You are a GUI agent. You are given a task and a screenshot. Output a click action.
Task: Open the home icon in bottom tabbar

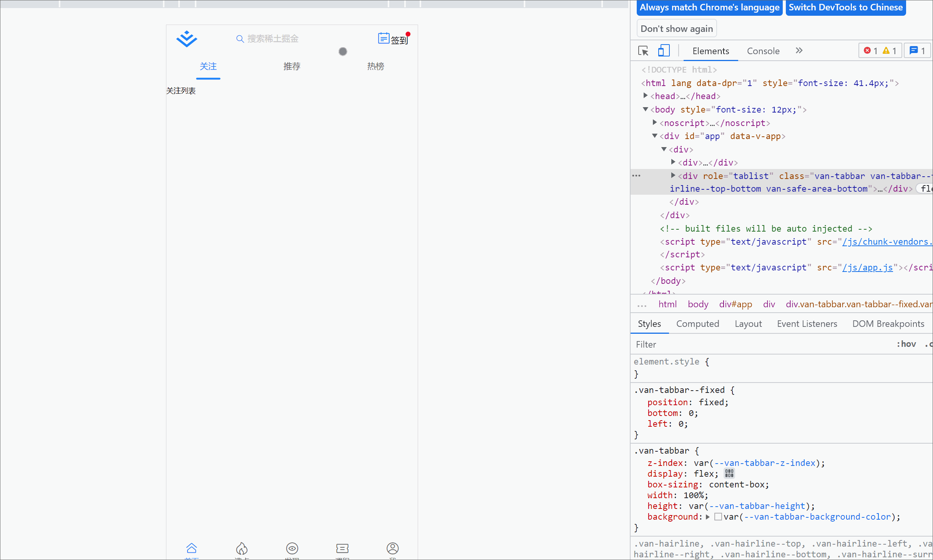191,548
